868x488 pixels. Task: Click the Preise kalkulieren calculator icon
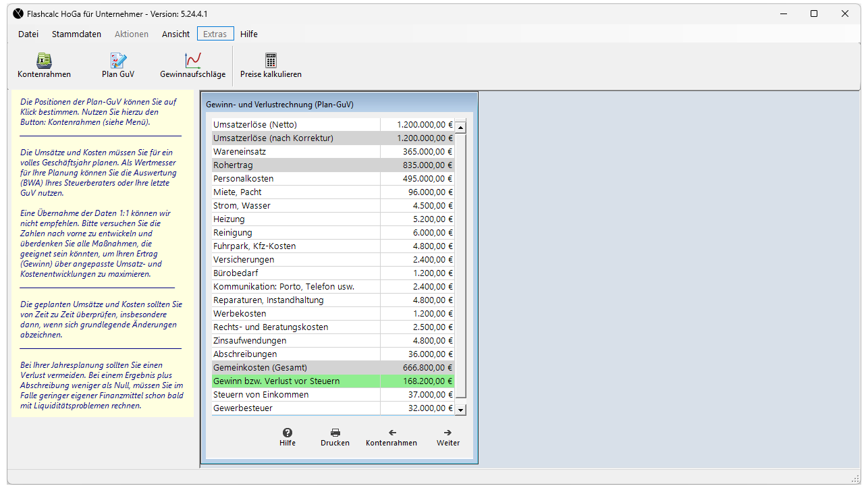(x=271, y=61)
